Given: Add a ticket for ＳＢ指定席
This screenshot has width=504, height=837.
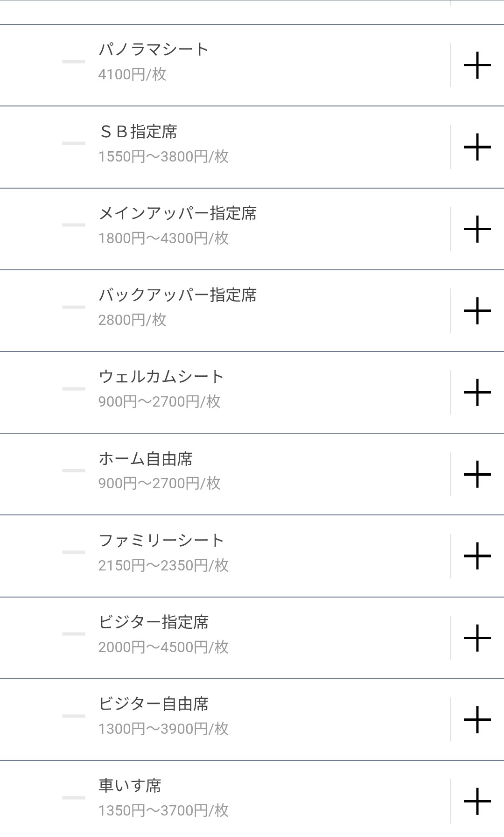Looking at the screenshot, I should (477, 147).
